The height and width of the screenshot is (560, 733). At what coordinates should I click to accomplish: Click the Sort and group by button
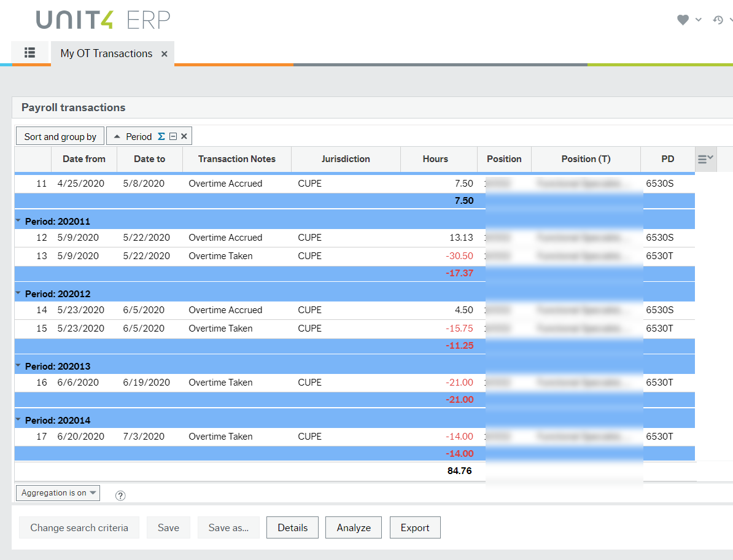point(60,136)
